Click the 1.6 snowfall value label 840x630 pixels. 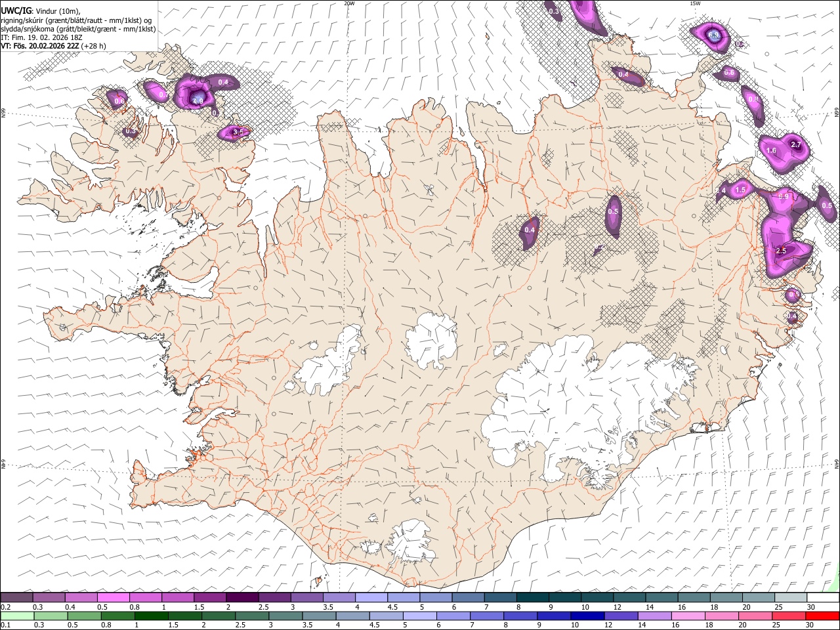(x=771, y=150)
